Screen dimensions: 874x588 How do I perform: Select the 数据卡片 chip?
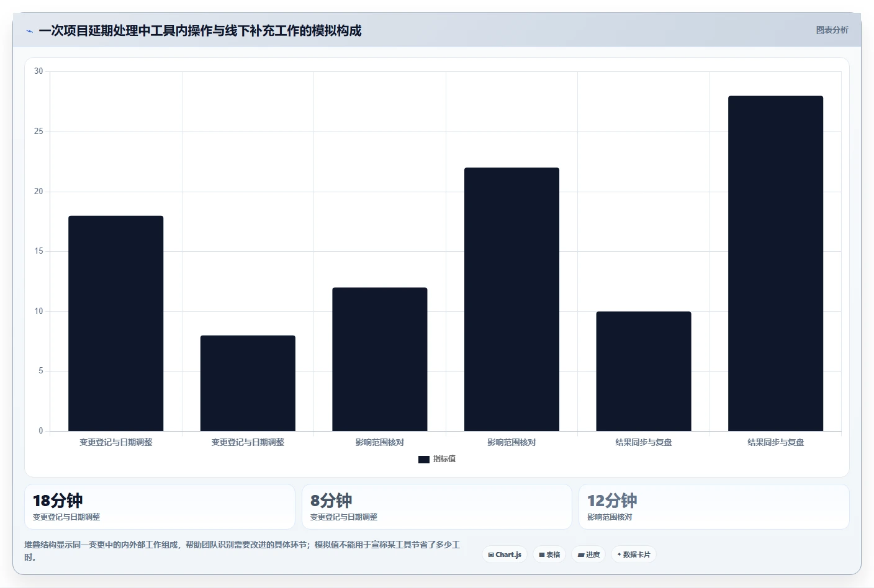pyautogui.click(x=634, y=555)
